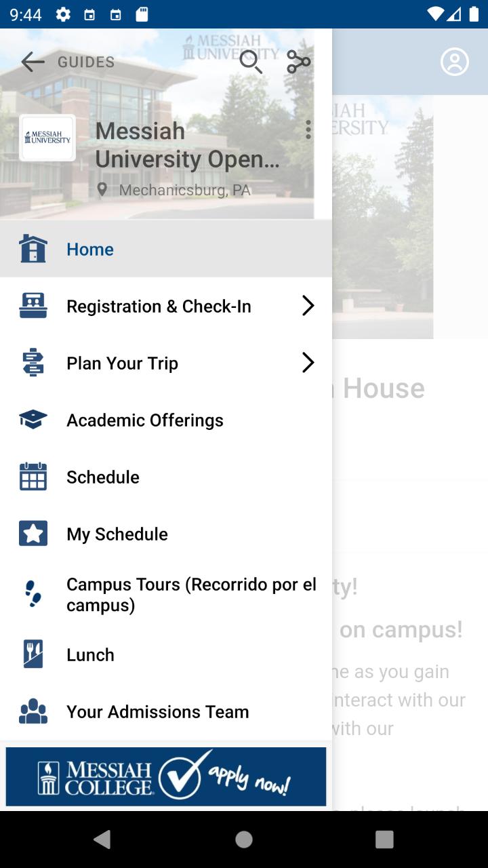Tap the Mechanicsburg, PA location text
488x868 pixels.
(184, 190)
